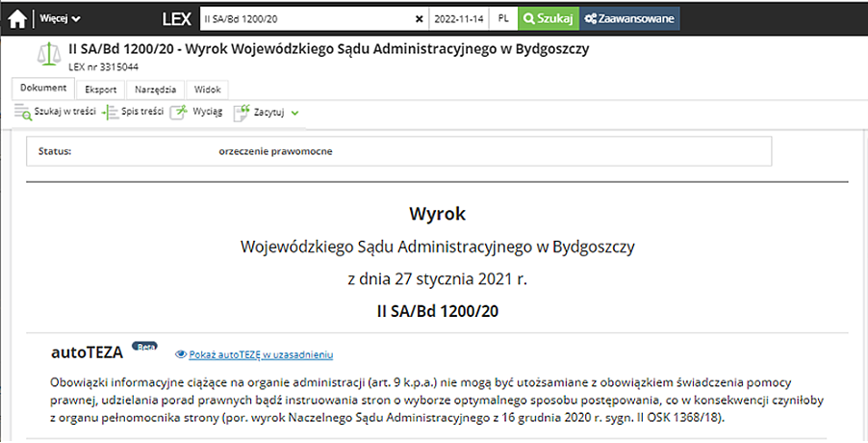Open the Narzędzia tab
The image size is (868, 443).
tap(154, 90)
